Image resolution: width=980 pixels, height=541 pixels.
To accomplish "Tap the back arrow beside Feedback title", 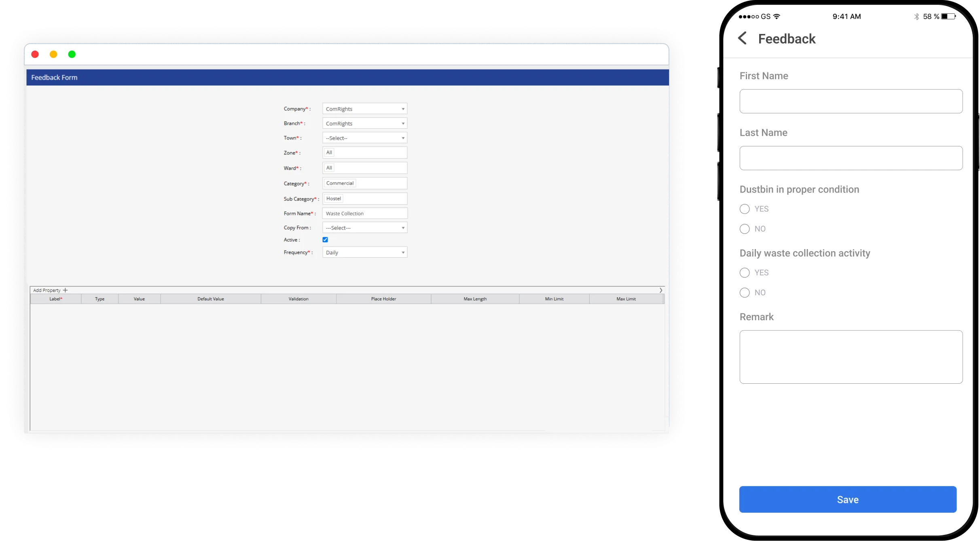I will (743, 38).
